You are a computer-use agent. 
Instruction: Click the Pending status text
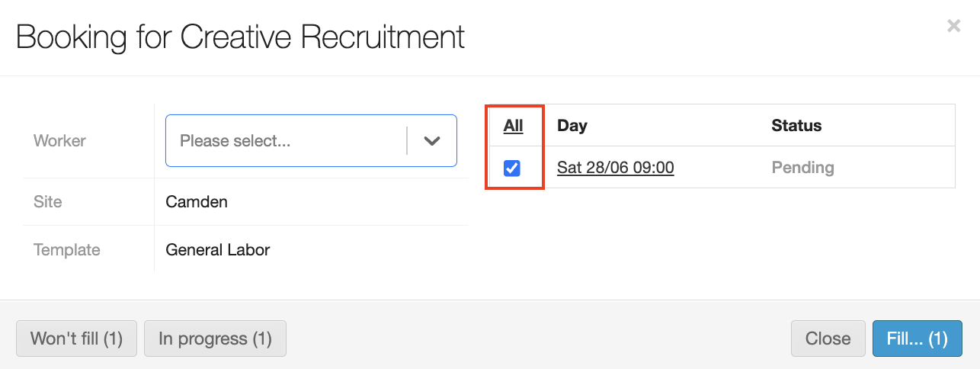802,168
